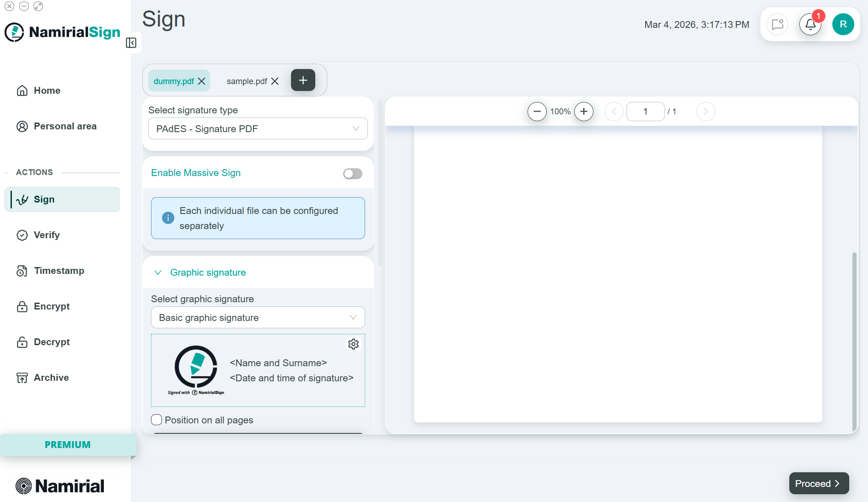Zoom in the document preview
The height and width of the screenshot is (502, 868).
pos(584,112)
